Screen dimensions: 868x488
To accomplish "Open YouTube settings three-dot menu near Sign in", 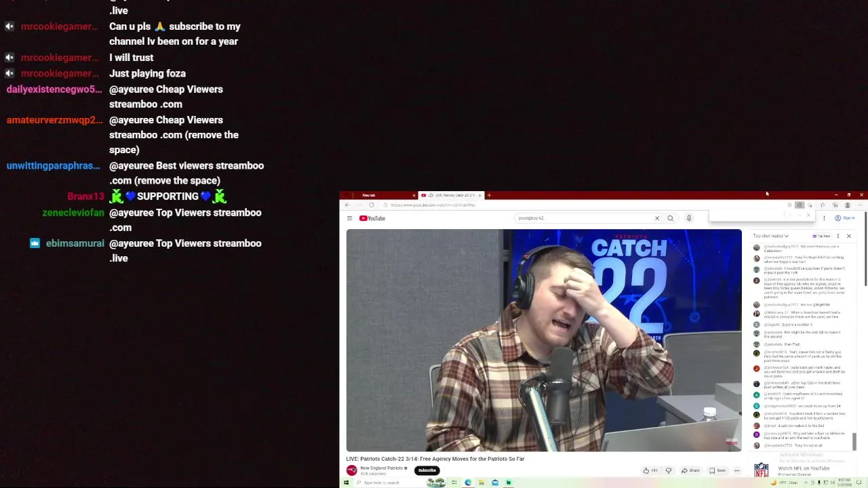I will [x=824, y=218].
